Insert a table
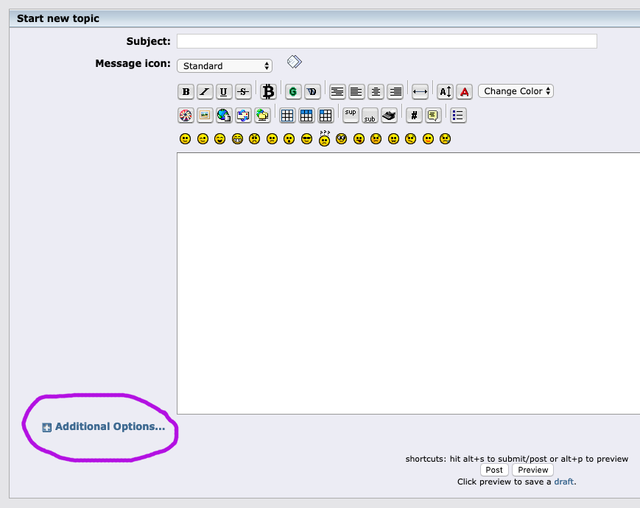640x508 pixels. pyautogui.click(x=287, y=115)
